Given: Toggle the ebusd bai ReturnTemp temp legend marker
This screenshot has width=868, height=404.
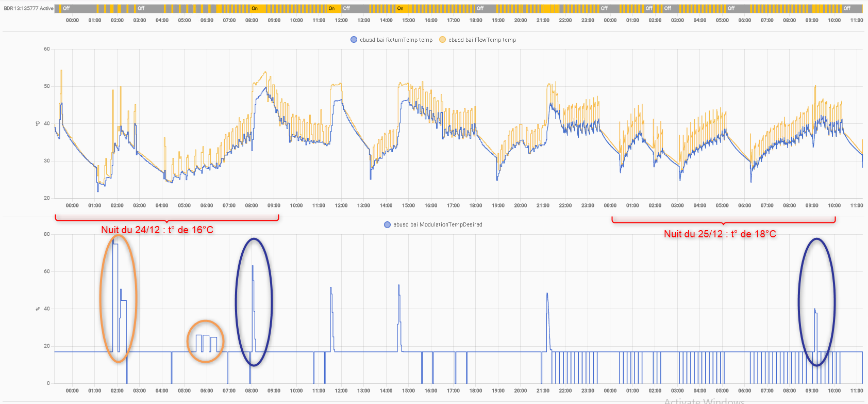Looking at the screenshot, I should [354, 40].
